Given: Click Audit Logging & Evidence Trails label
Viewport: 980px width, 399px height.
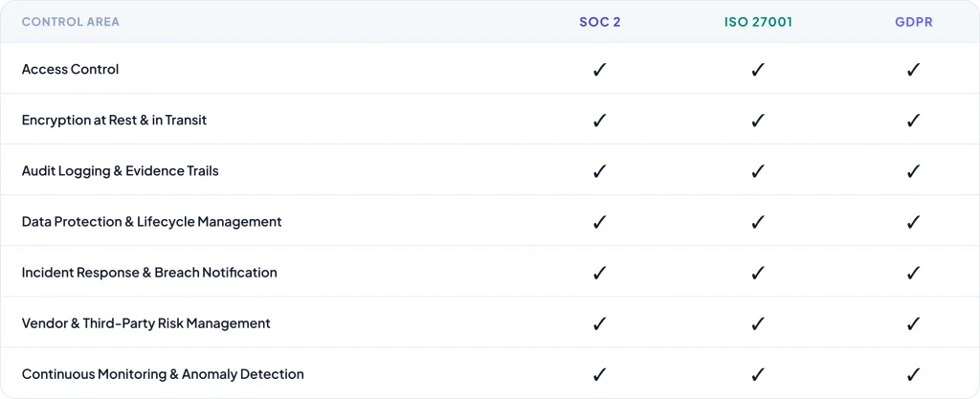Looking at the screenshot, I should [x=120, y=170].
